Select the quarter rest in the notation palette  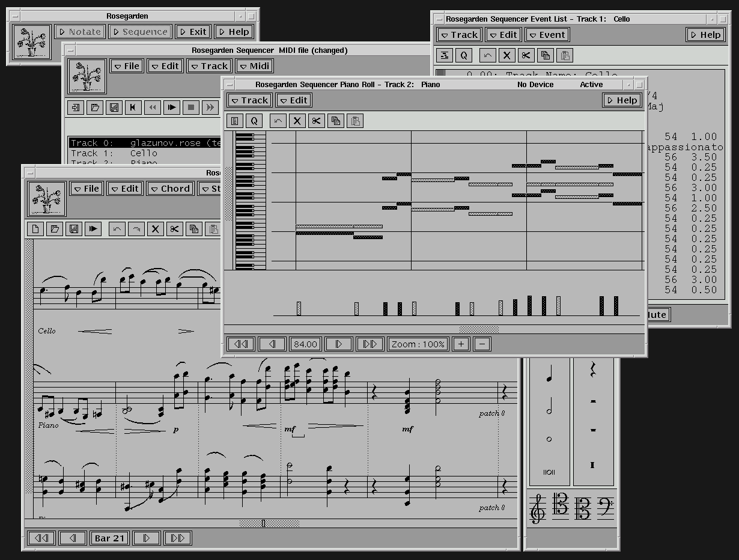pos(593,370)
